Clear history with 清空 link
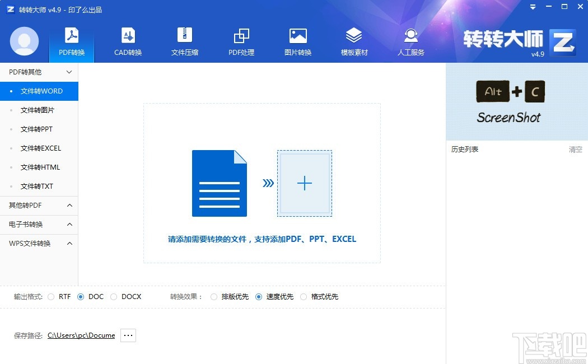This screenshot has width=588, height=364. [577, 149]
